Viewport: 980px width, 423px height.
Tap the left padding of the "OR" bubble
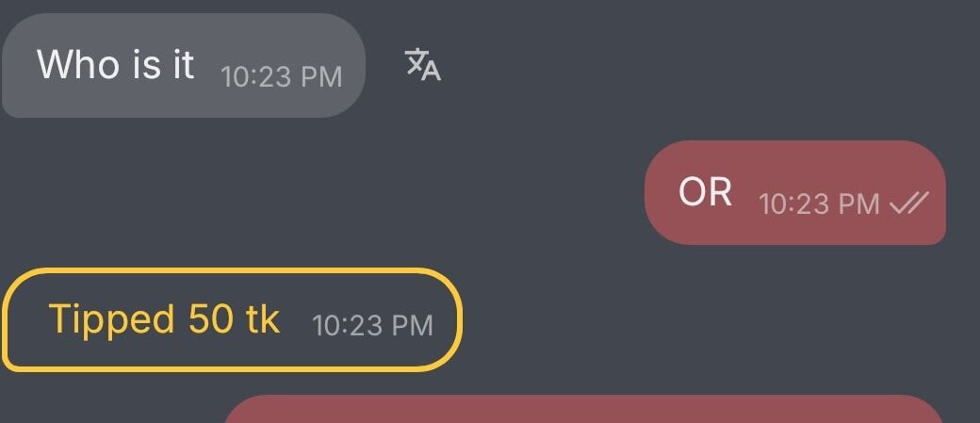click(661, 192)
